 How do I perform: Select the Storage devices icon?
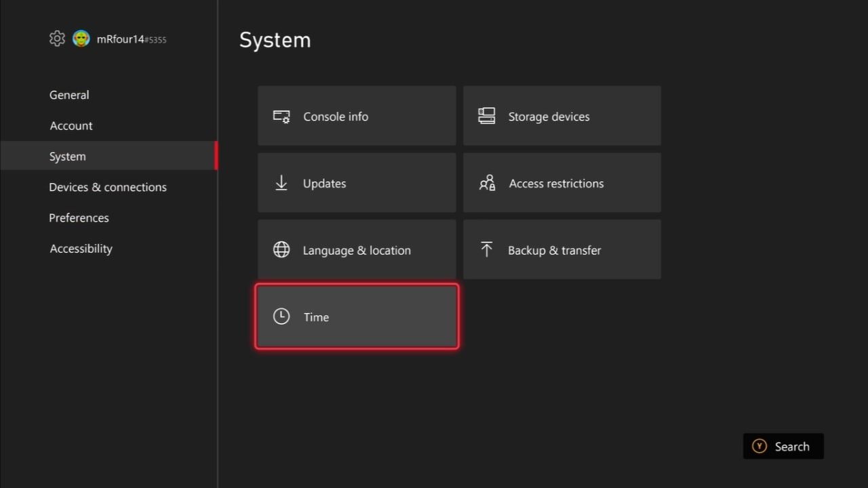486,115
